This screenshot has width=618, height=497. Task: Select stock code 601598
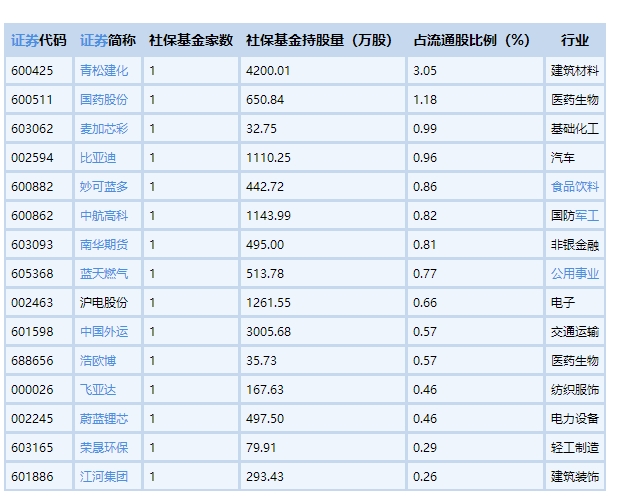32,332
